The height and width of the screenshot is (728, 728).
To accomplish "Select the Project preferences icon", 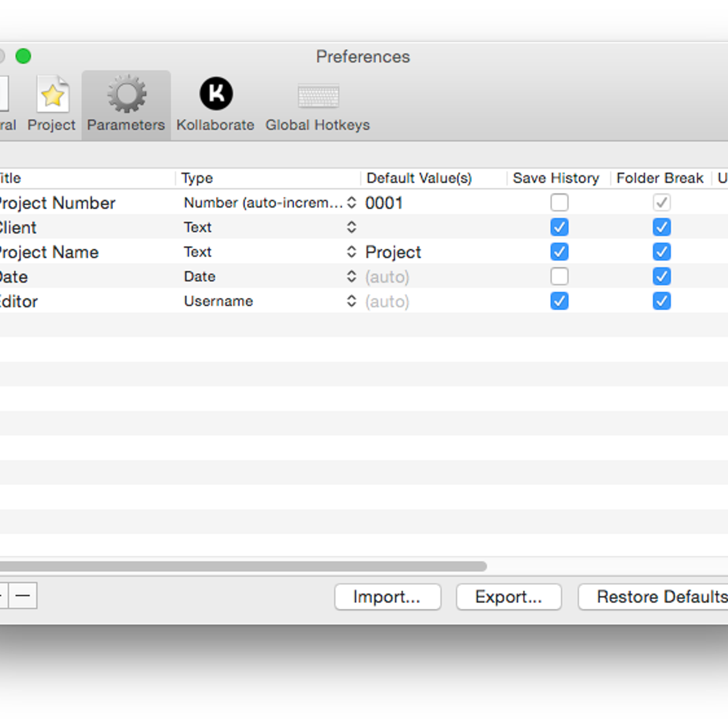I will tap(51, 103).
